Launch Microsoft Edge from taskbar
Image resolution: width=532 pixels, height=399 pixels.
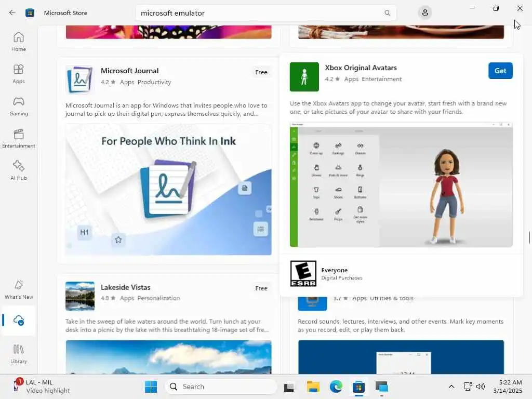pos(336,387)
